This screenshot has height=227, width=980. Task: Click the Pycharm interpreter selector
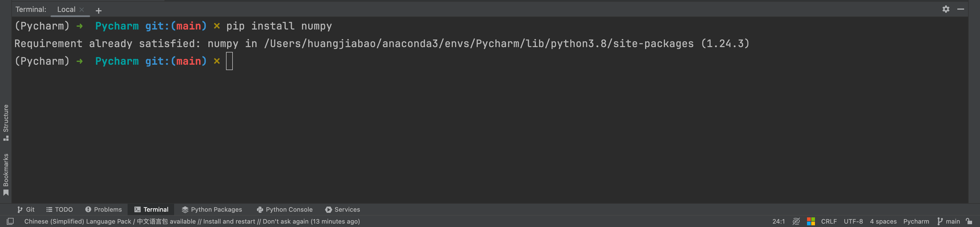pos(916,221)
